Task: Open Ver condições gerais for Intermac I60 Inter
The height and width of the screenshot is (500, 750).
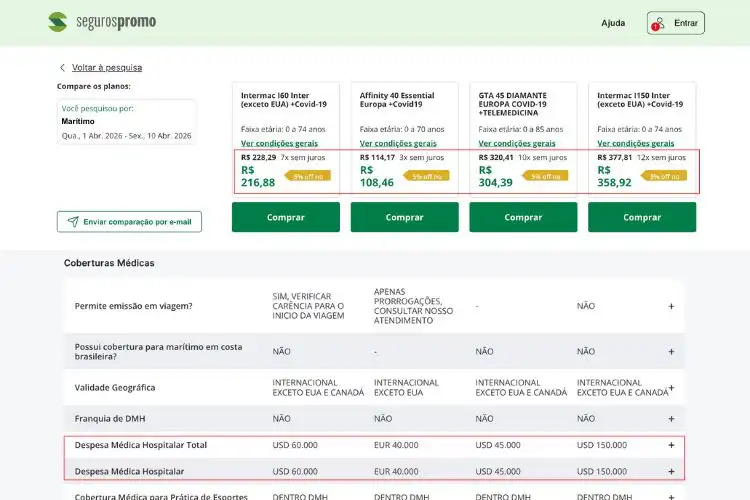Action: point(279,143)
